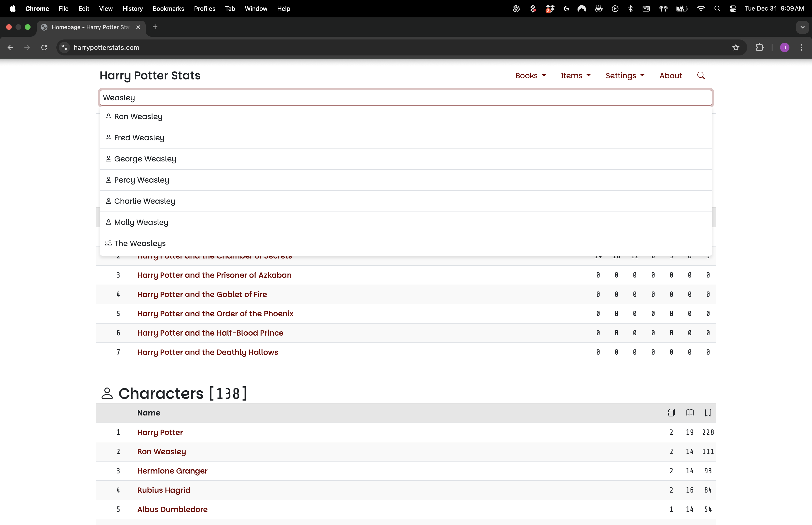The image size is (812, 525).
Task: Open the Chrome extensions puzzle icon
Action: click(x=760, y=47)
